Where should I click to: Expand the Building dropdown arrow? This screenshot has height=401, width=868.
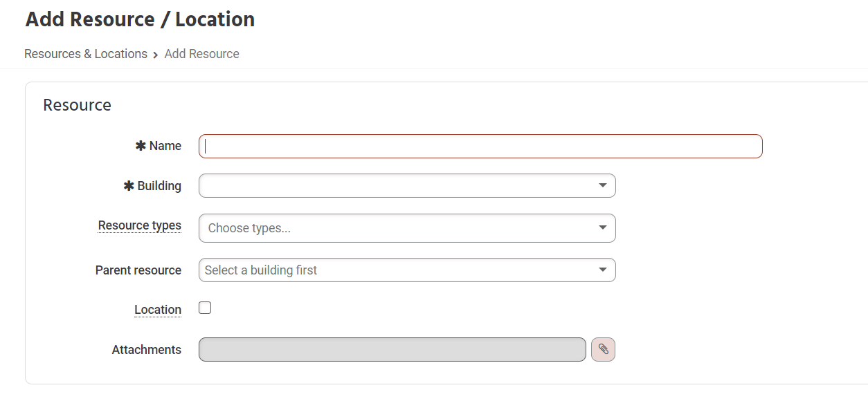coord(603,185)
